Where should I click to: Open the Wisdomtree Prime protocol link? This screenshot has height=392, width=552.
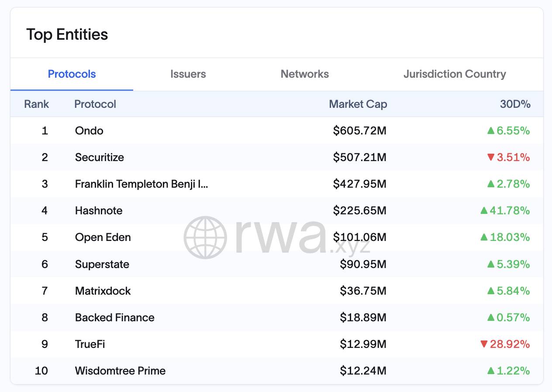click(x=121, y=371)
